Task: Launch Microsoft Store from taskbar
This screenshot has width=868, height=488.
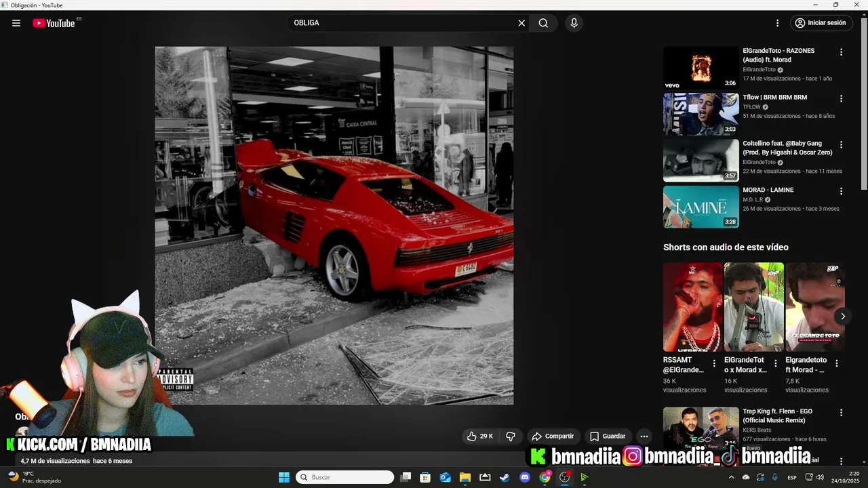Action: 425,477
